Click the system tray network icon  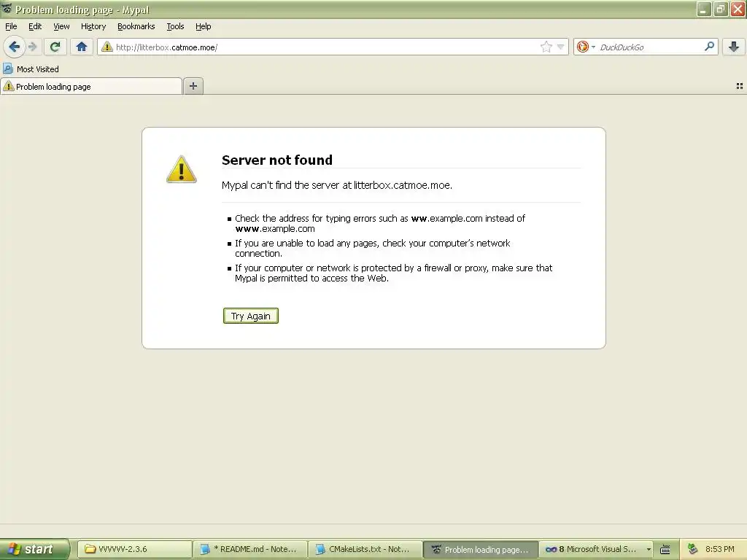tap(693, 550)
